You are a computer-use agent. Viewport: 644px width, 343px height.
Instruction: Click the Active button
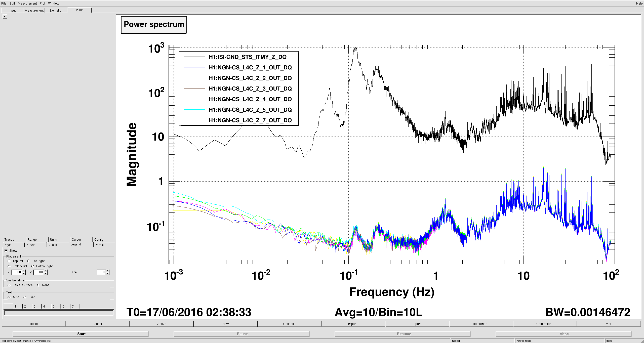162,324
